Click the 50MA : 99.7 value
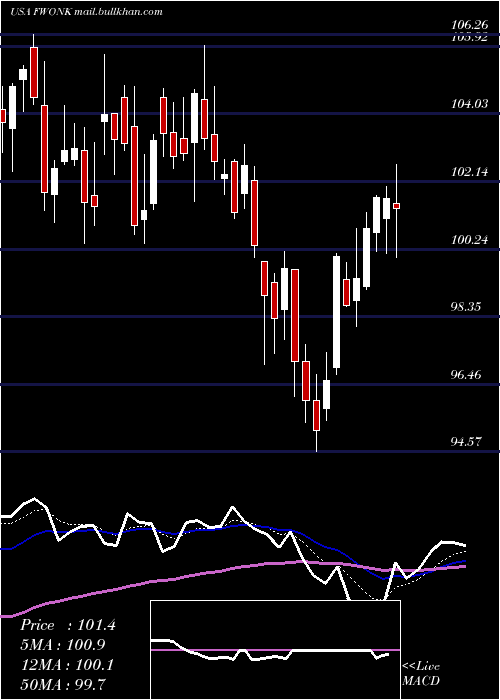The image size is (500, 700). pos(62,684)
